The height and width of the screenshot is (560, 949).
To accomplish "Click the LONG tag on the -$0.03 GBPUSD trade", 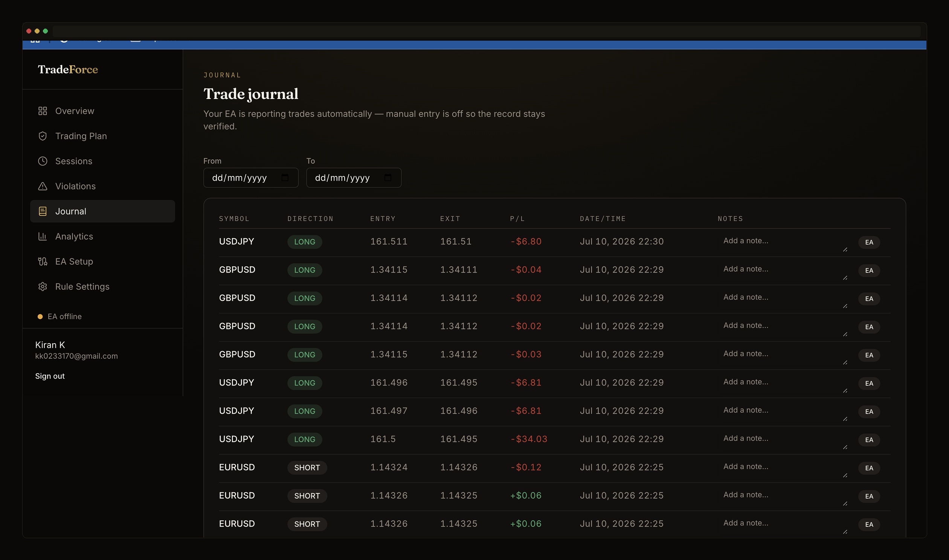I will click(305, 355).
